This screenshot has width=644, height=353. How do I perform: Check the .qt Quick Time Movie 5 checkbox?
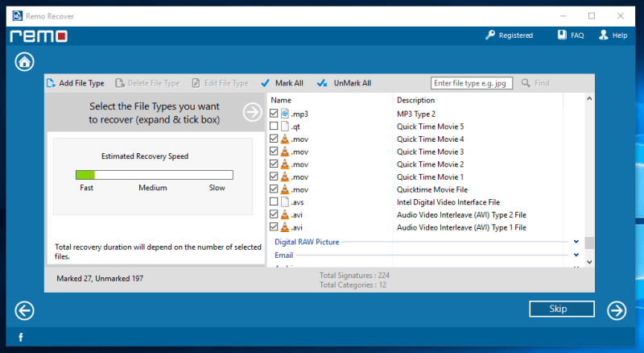(x=274, y=126)
